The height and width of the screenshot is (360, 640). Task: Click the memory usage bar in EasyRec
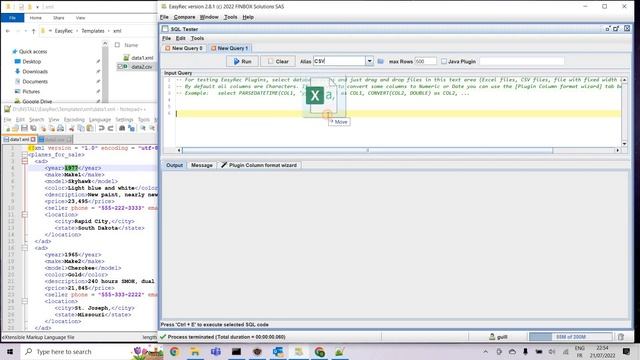(571, 337)
